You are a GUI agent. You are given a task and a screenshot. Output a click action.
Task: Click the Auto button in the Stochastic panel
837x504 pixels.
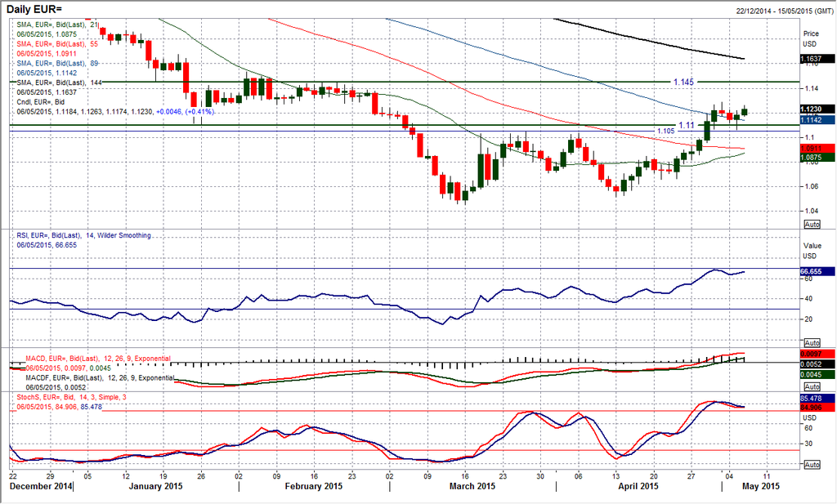tap(812, 465)
